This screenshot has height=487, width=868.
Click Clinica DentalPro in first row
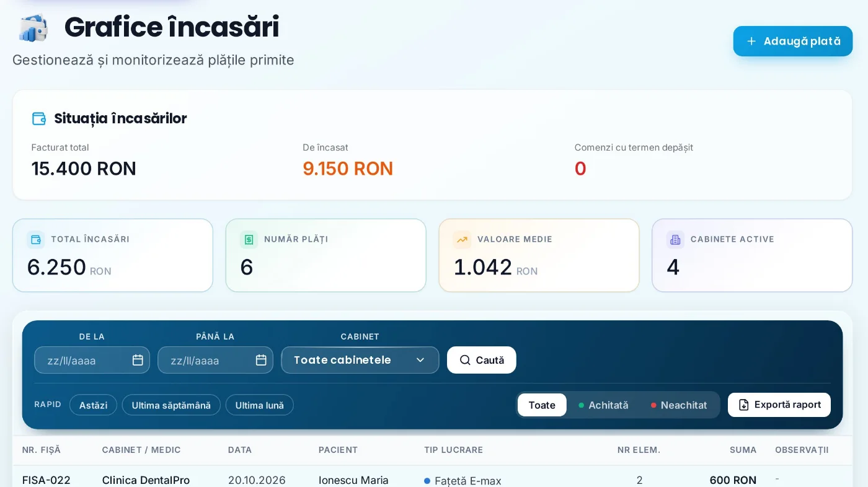(146, 480)
